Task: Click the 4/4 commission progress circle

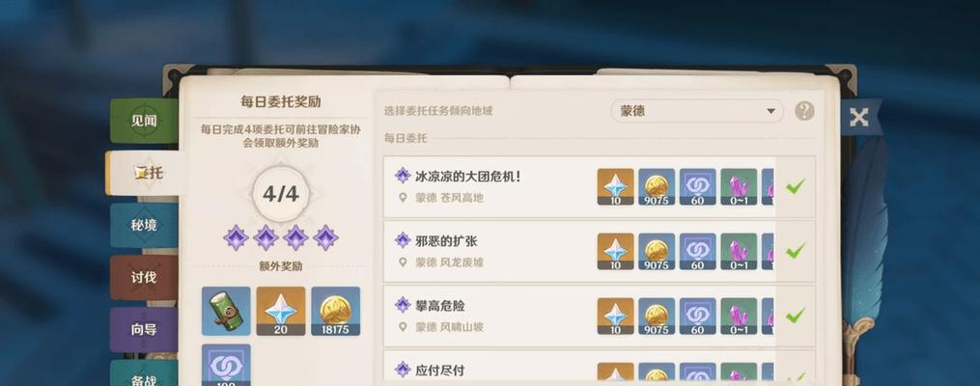Action: [281, 194]
